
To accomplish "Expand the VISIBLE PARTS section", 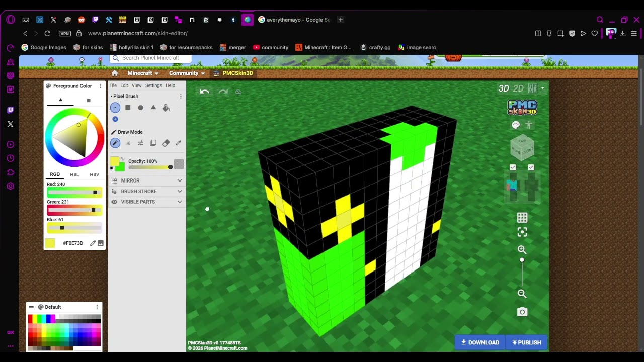I will coord(147,202).
